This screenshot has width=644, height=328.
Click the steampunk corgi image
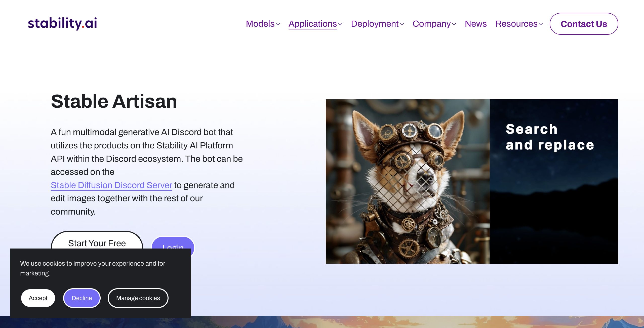pyautogui.click(x=408, y=181)
